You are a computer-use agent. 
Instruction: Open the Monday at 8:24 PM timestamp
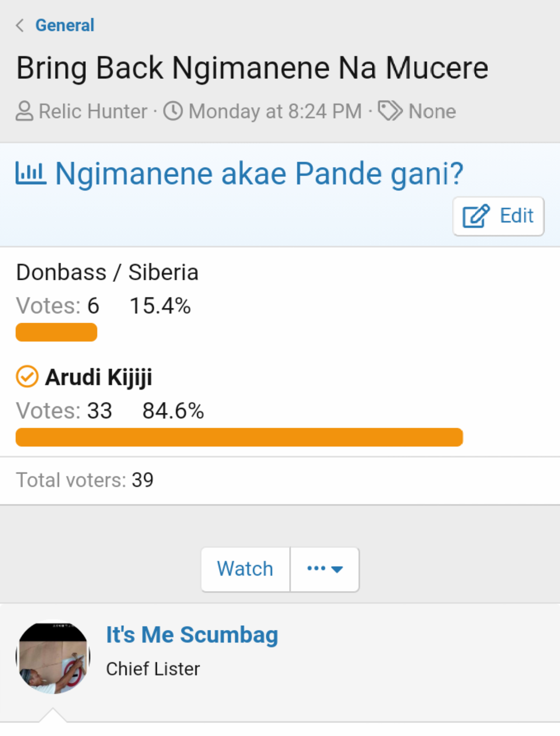tap(275, 111)
